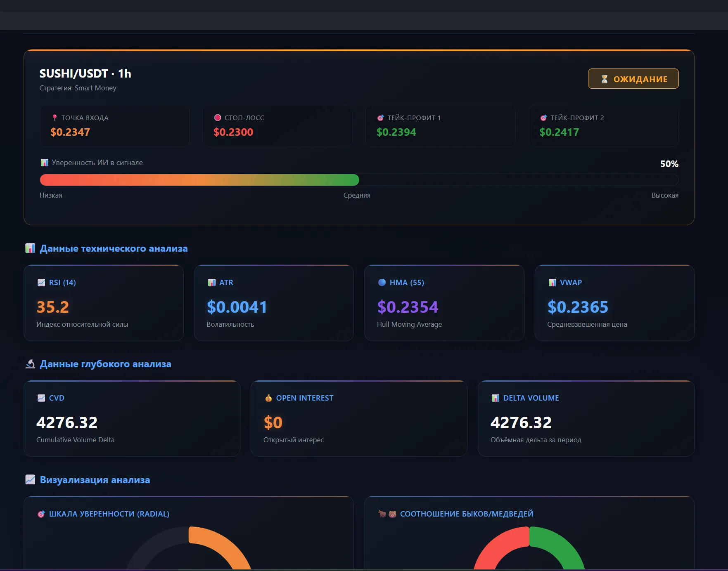Viewport: 728px width, 571px height.
Task: Click the stop-loss value $0.2300
Action: [x=233, y=132]
